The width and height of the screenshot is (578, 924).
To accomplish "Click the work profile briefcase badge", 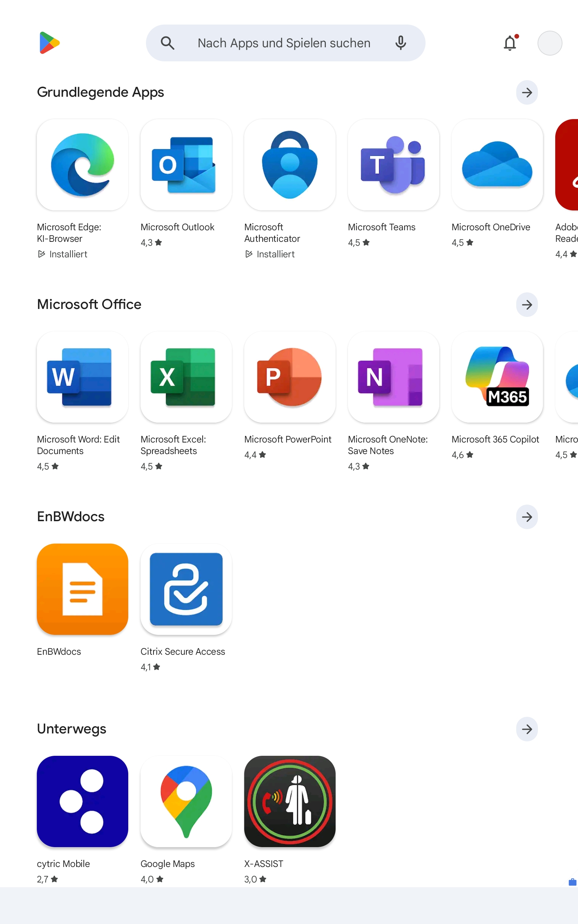I will [572, 882].
